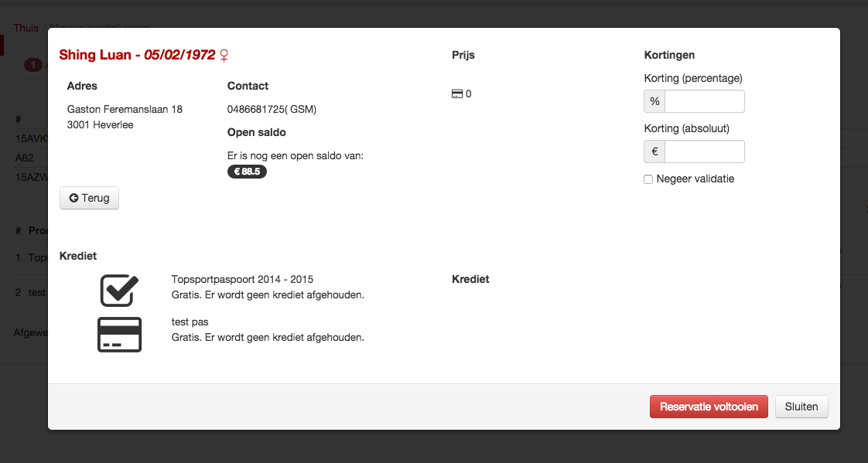This screenshot has height=463, width=868.
Task: Click the large credit card icon beside test pas
Action: click(119, 335)
